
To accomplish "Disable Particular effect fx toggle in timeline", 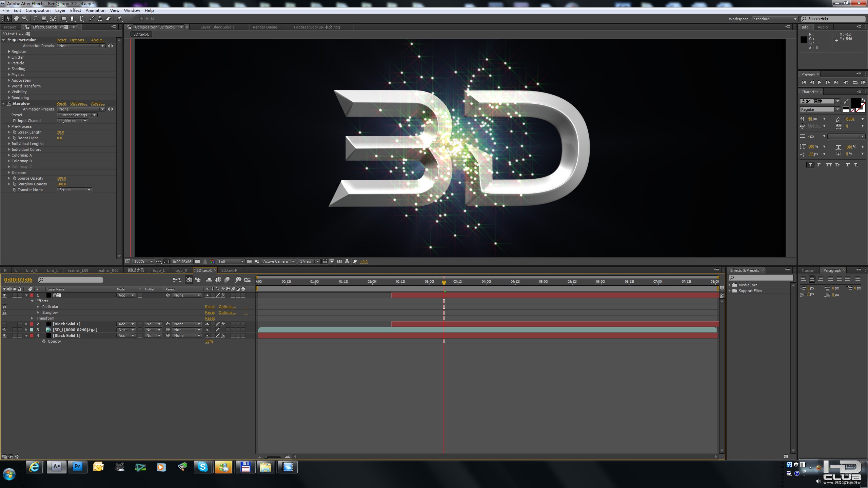I will tap(4, 307).
